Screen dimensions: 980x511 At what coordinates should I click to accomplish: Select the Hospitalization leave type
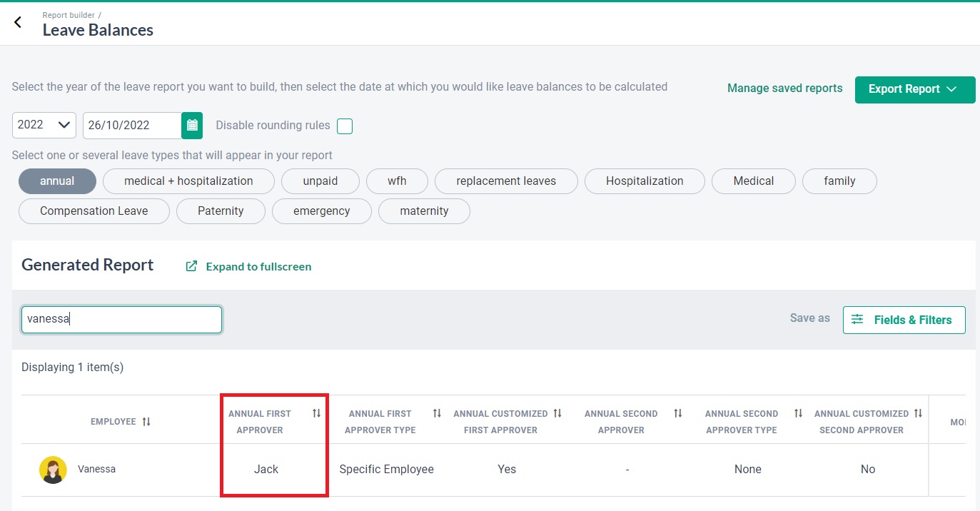645,181
